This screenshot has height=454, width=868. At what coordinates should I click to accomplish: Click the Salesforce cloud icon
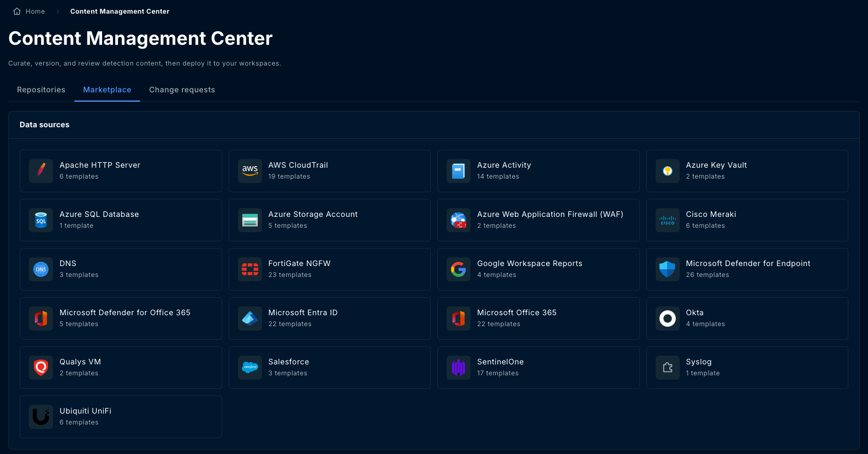[250, 368]
